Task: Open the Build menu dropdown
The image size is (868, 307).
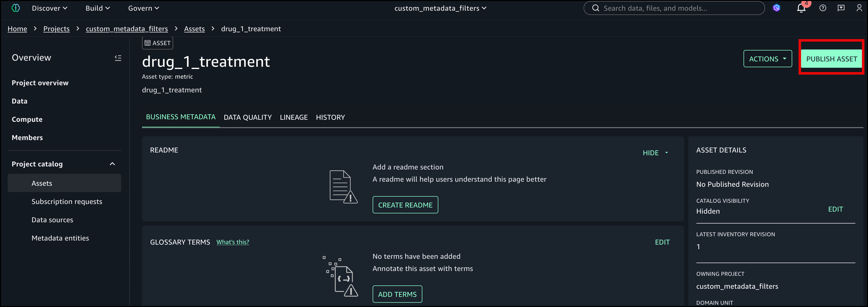Action: coord(97,8)
